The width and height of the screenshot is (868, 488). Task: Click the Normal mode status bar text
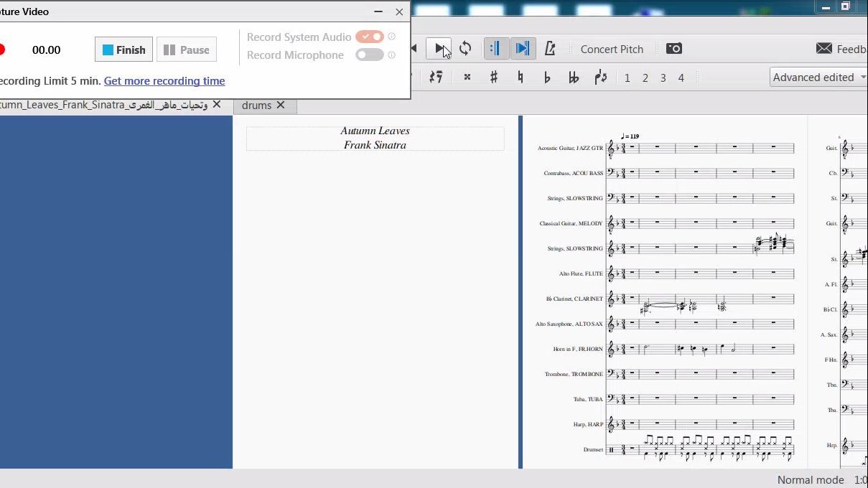[811, 479]
